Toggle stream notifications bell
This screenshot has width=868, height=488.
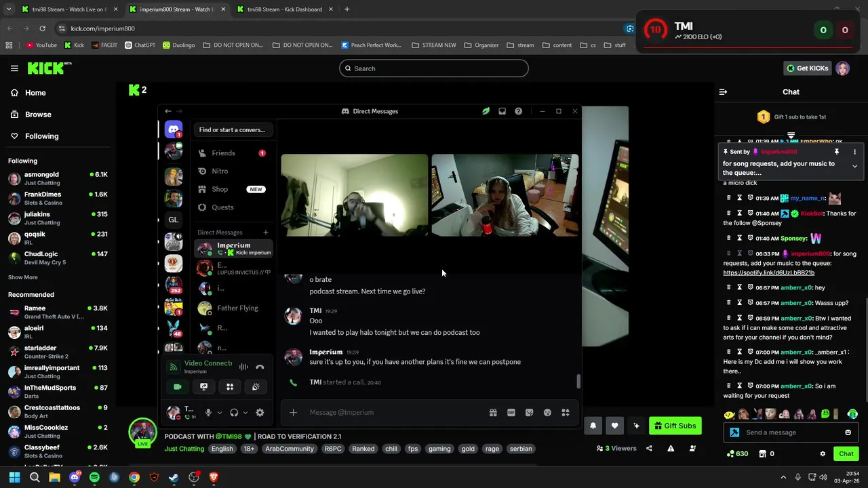pyautogui.click(x=593, y=426)
